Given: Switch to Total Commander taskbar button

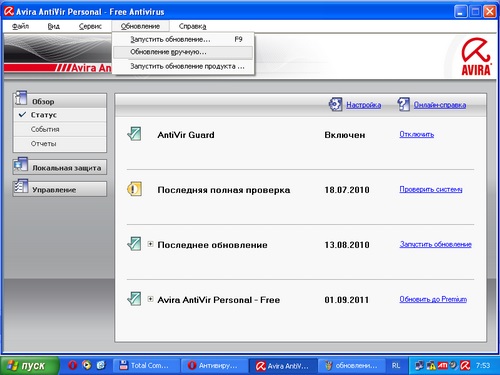Looking at the screenshot, I should (146, 366).
